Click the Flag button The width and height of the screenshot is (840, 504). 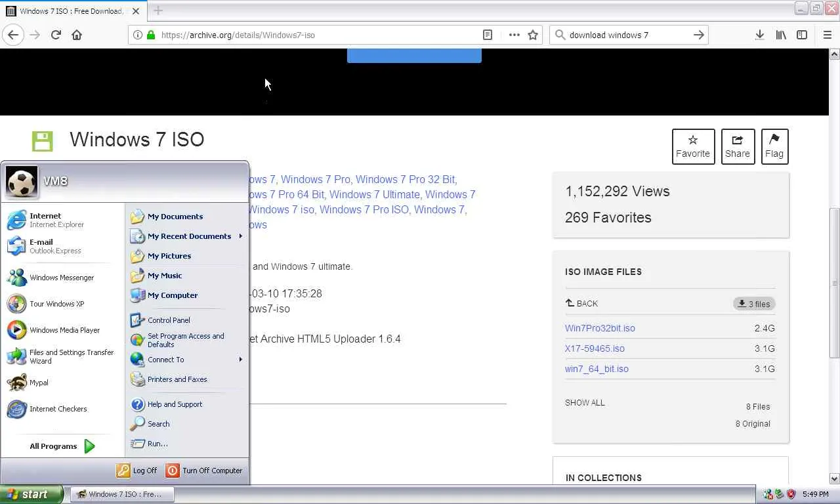pyautogui.click(x=774, y=146)
